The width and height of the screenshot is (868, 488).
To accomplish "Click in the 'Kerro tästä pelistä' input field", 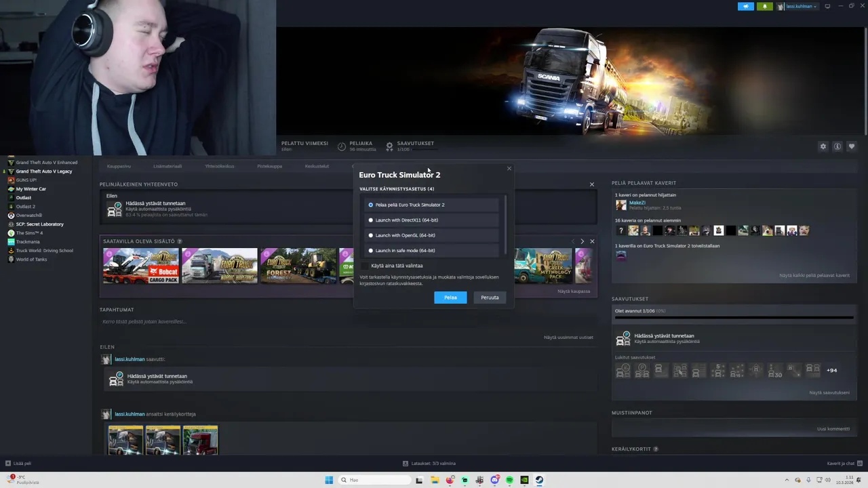I will [x=348, y=322].
